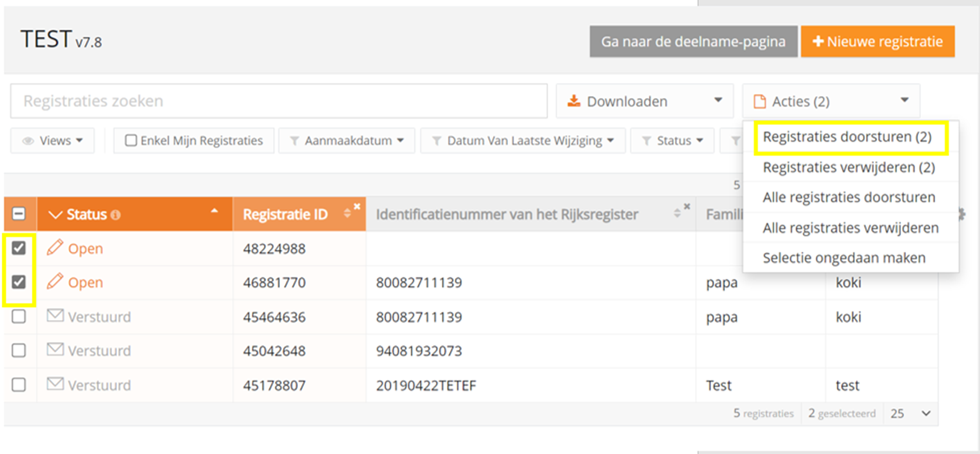980x454 pixels.
Task: Enable Enkel Mijn Registraties checkbox
Action: pos(131,140)
